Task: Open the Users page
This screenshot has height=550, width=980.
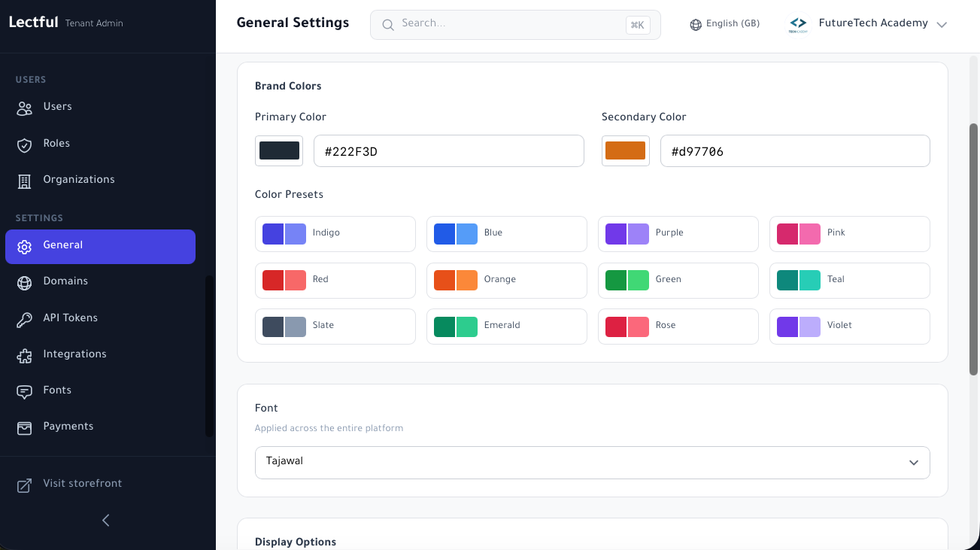Action: (x=100, y=107)
